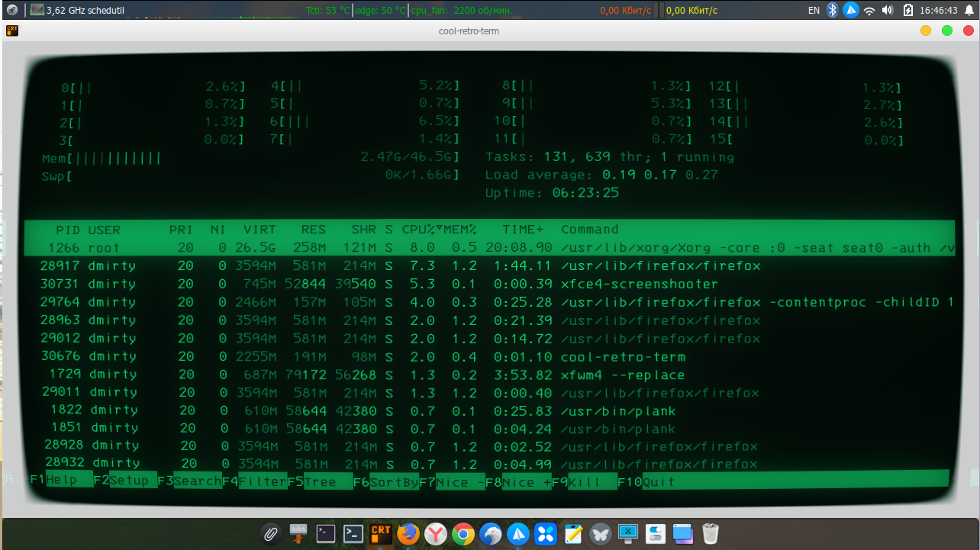This screenshot has width=980, height=550.
Task: Open F6 SortBy in htop footer
Action: 386,481
